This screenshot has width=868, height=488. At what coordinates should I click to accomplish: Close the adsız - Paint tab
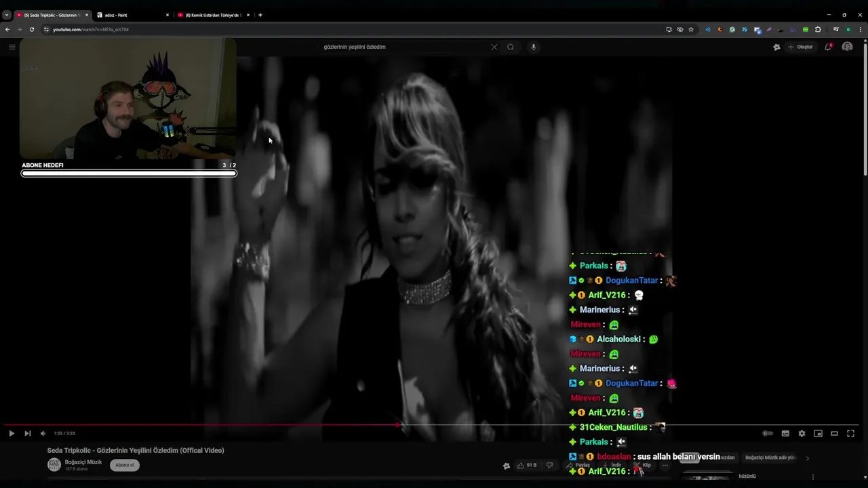tap(167, 15)
